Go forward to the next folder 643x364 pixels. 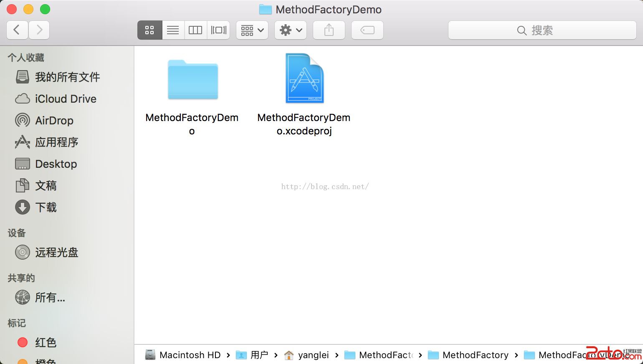tap(39, 30)
